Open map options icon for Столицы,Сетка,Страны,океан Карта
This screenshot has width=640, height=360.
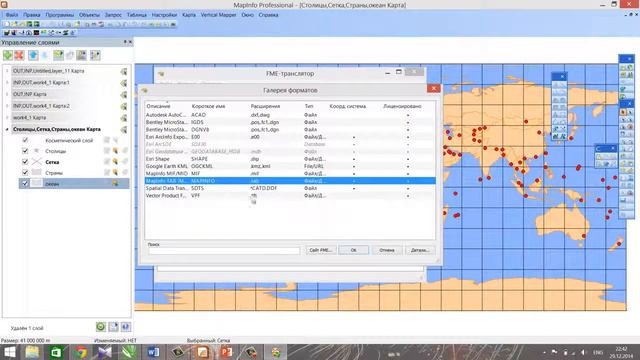point(123,130)
